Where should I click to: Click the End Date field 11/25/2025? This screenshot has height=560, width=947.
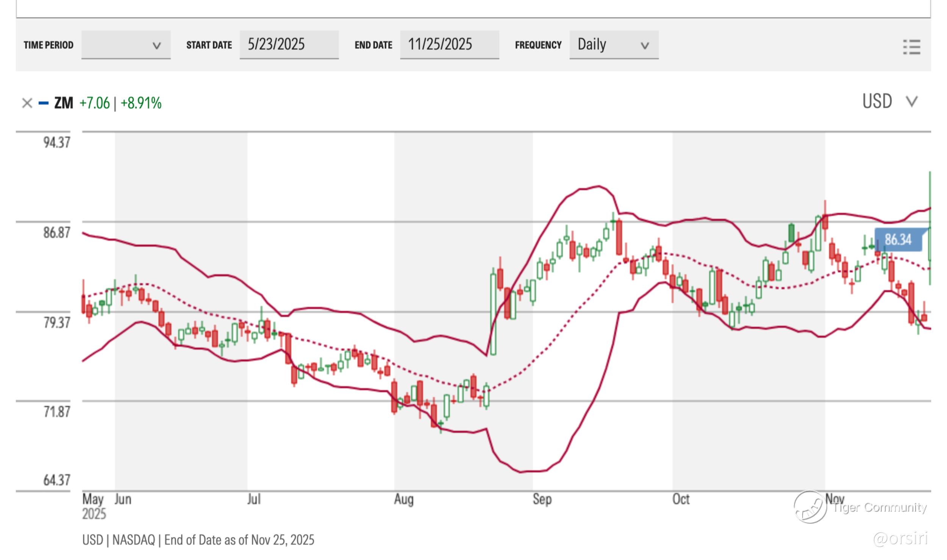449,45
